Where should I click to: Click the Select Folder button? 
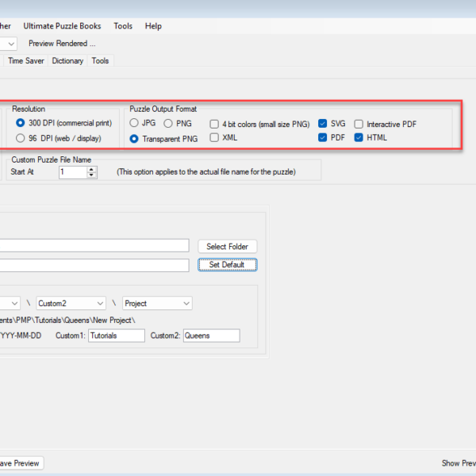[227, 247]
